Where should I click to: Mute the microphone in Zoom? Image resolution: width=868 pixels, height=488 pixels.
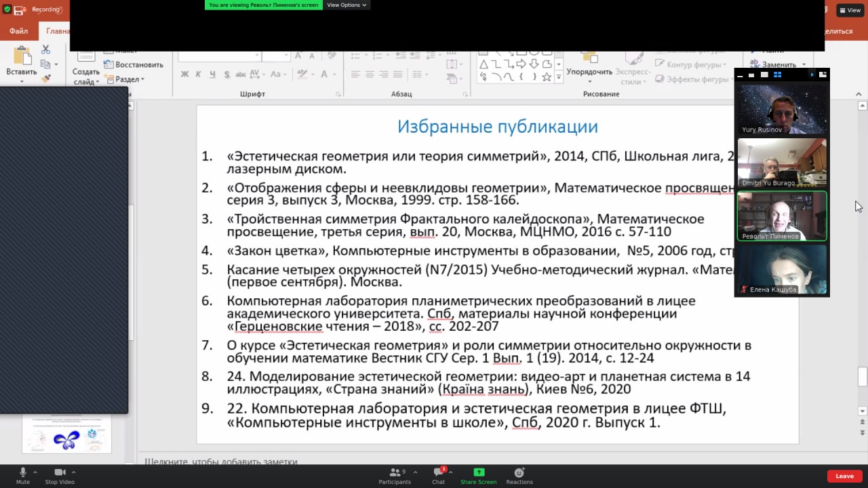[x=22, y=473]
